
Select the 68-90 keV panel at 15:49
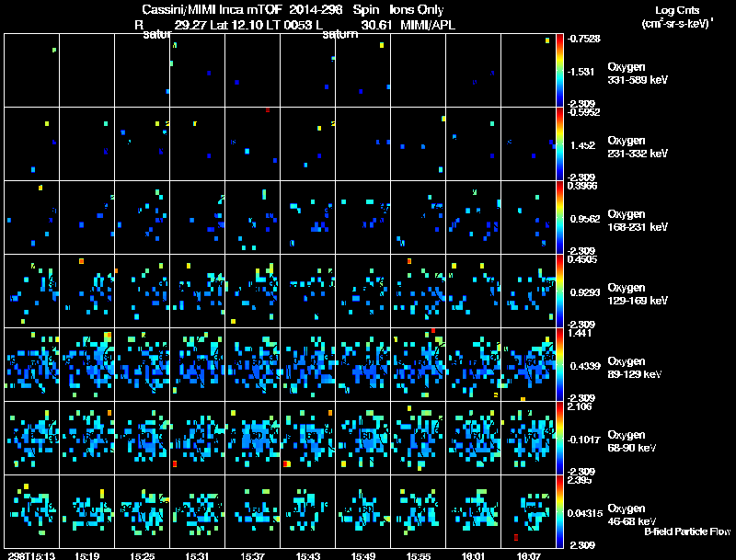click(362, 439)
